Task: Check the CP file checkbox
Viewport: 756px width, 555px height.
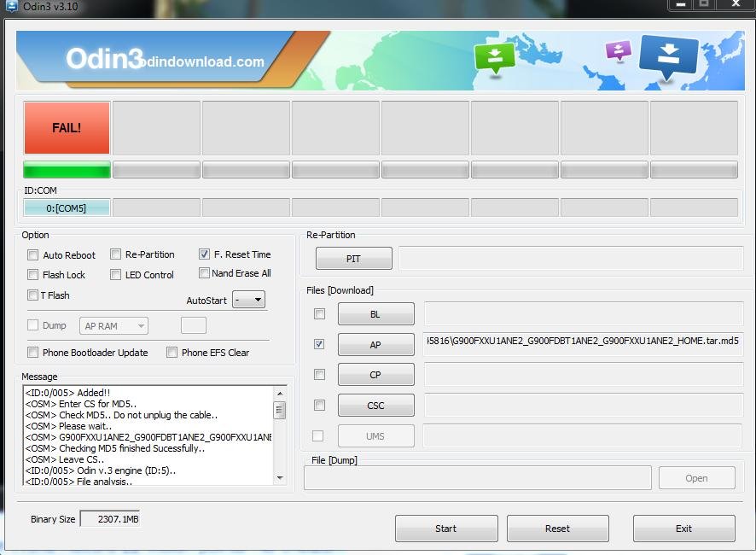Action: click(319, 375)
